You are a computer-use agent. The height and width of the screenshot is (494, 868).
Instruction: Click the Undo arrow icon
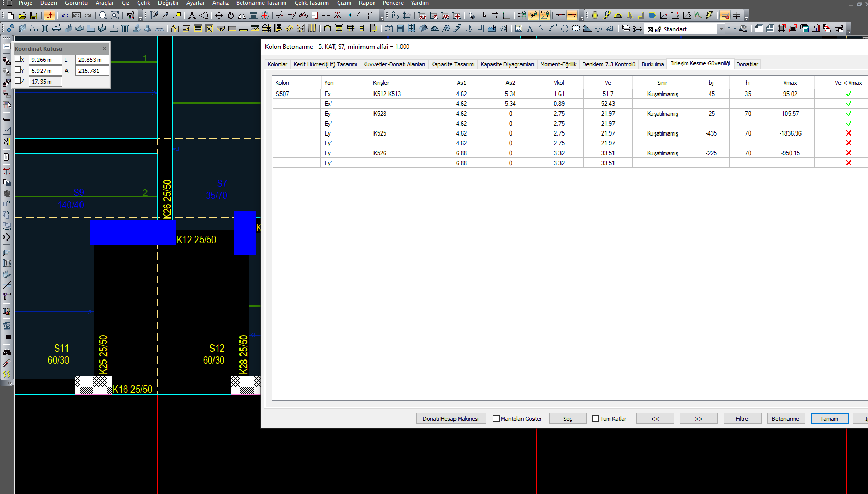click(65, 16)
